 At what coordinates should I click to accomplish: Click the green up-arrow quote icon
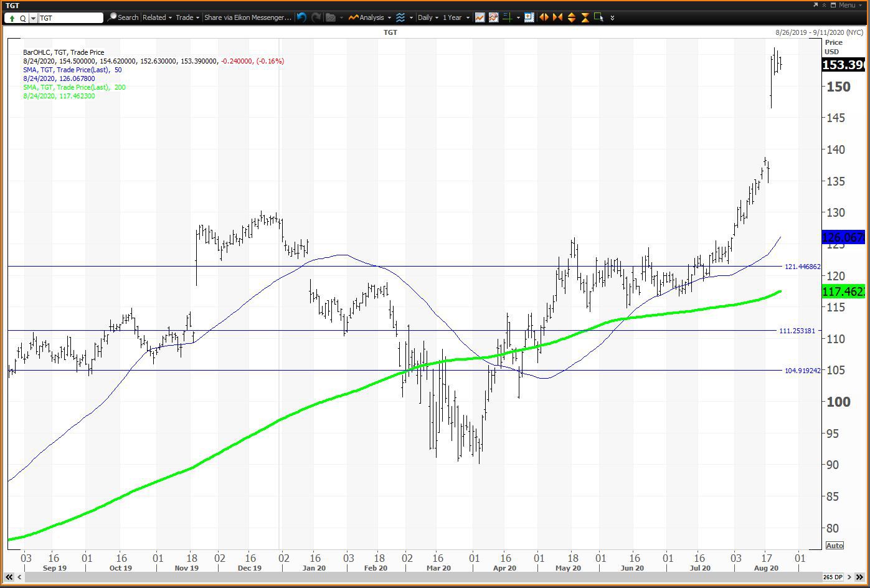click(12, 18)
